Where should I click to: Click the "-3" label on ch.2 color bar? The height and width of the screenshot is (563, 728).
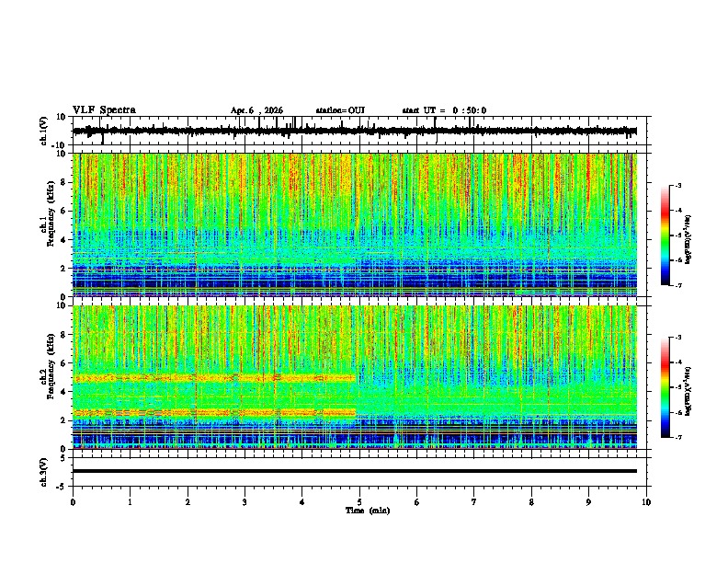[677, 338]
